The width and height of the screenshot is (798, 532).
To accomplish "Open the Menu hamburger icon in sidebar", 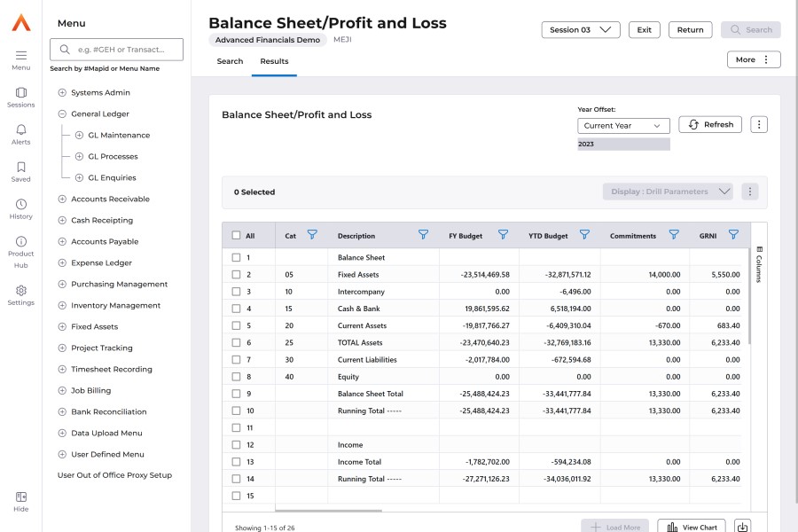I will (21, 56).
